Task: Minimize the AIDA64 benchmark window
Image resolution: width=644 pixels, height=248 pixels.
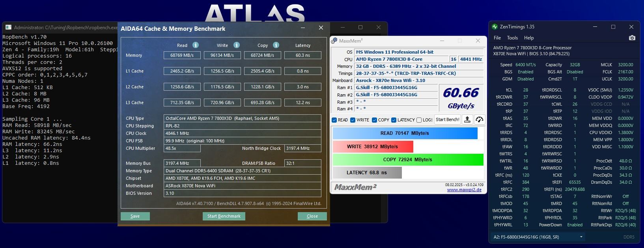Action: (303, 28)
